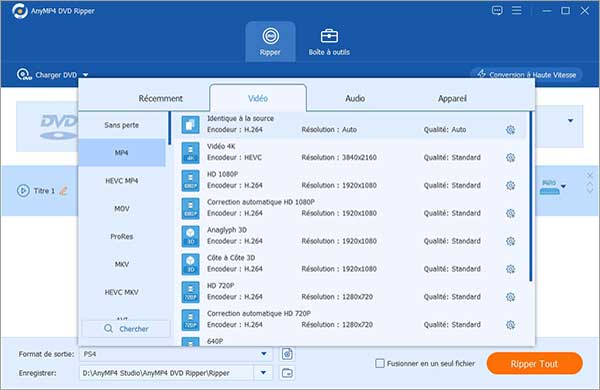Screen dimensions: 600x390
Task: Open output profile settings icon beside Format de sortie
Action: tap(287, 354)
